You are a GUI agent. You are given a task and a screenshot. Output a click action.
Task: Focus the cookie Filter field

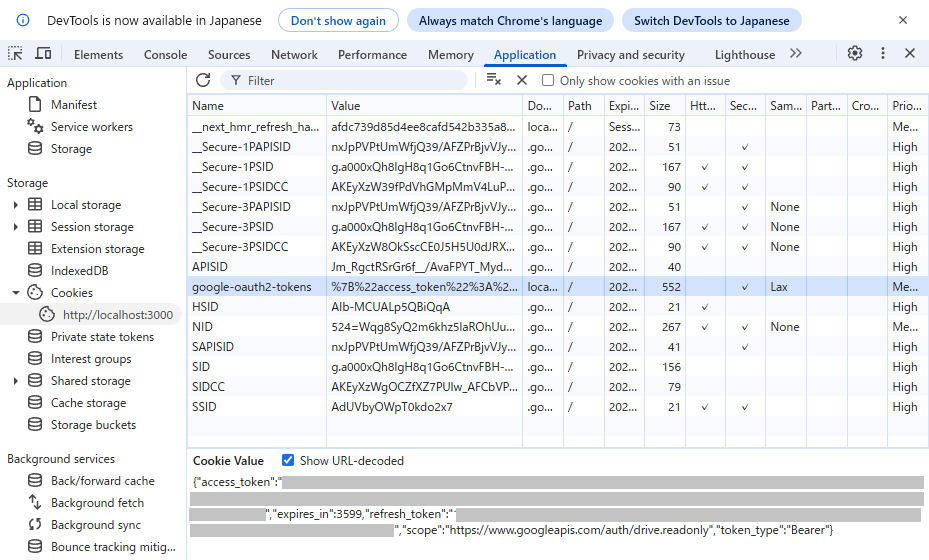tap(344, 80)
